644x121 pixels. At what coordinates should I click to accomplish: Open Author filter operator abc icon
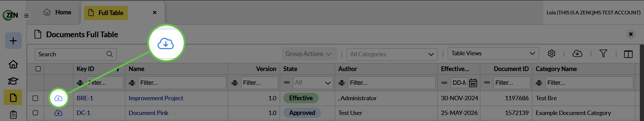click(x=342, y=83)
